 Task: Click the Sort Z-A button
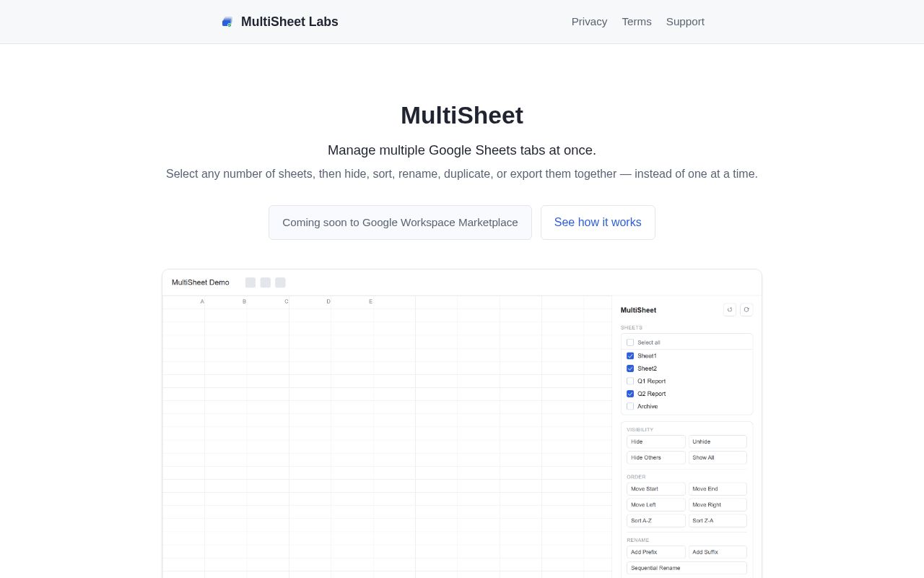(x=718, y=521)
